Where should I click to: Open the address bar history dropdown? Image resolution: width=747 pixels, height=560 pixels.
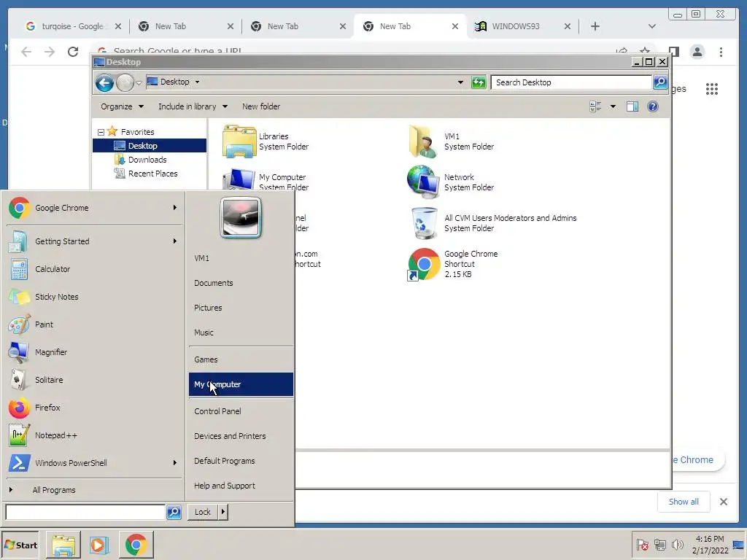point(460,82)
